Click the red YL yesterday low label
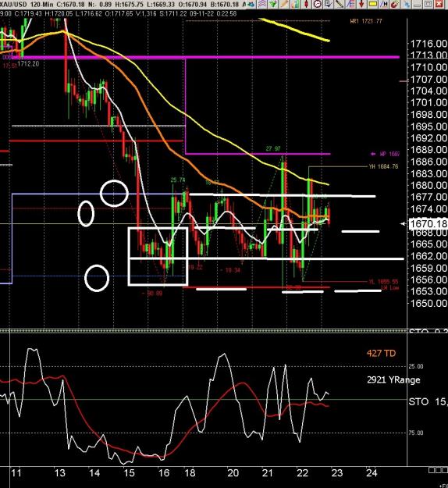This screenshot has height=488, width=448. point(383,281)
